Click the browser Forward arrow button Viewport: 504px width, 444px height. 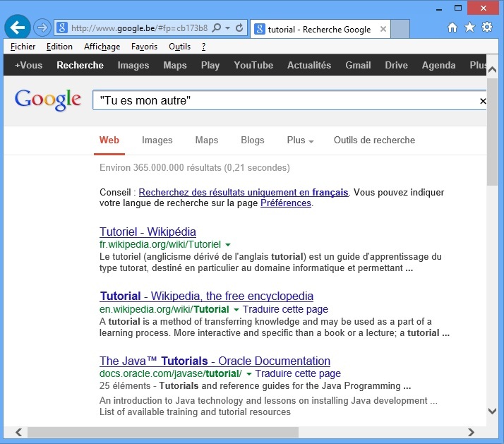point(42,28)
